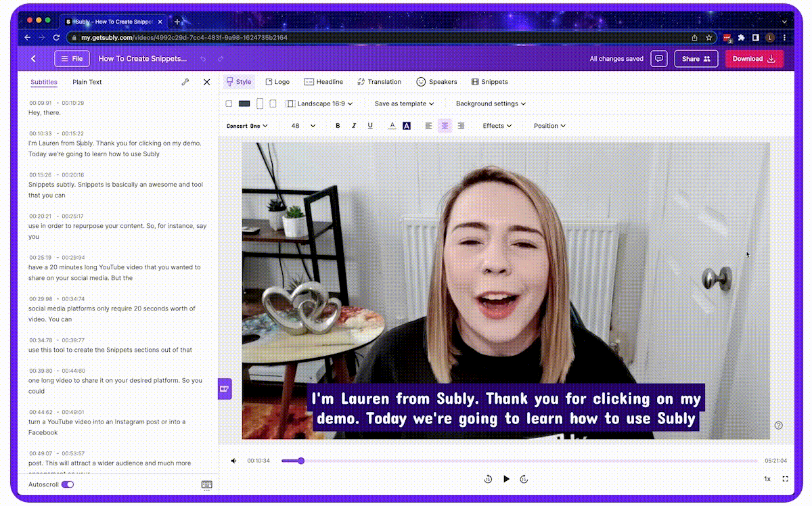Click the video progress slider thumb

coord(301,461)
